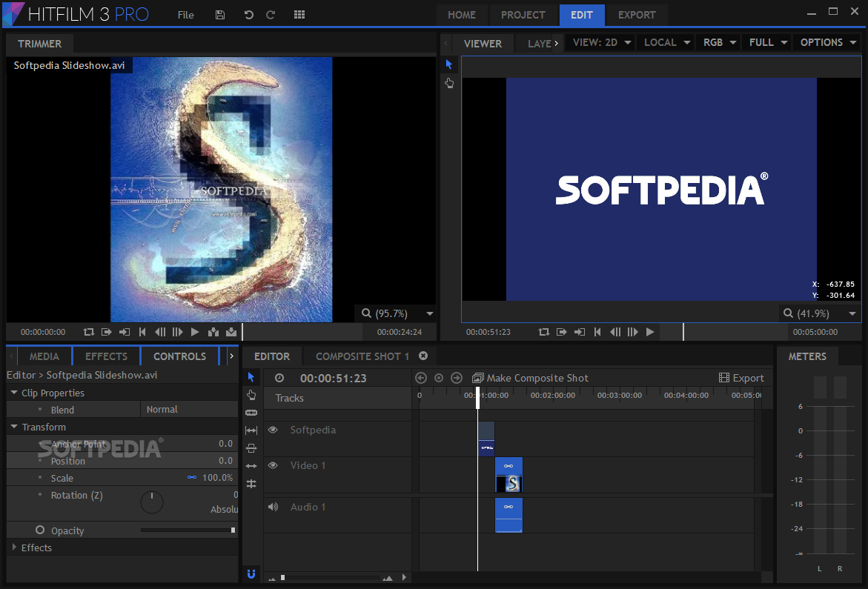Collapse the Clip Properties section
The width and height of the screenshot is (868, 589).
(14, 393)
